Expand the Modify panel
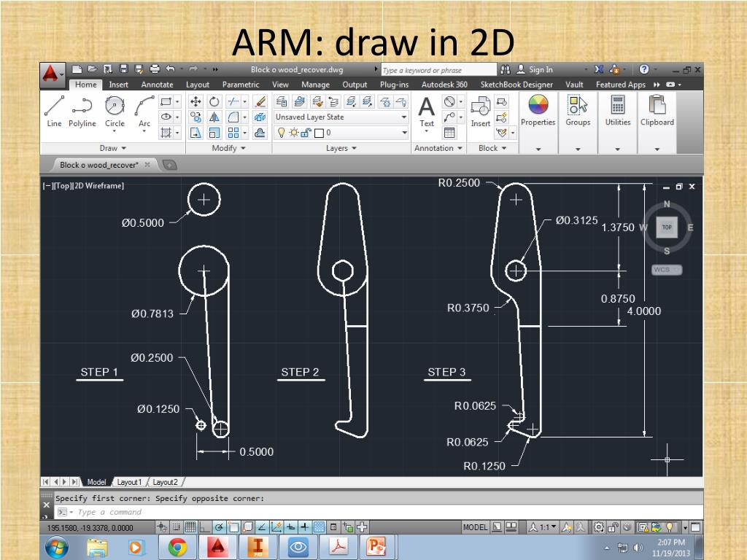The width and height of the screenshot is (747, 560). pyautogui.click(x=228, y=148)
